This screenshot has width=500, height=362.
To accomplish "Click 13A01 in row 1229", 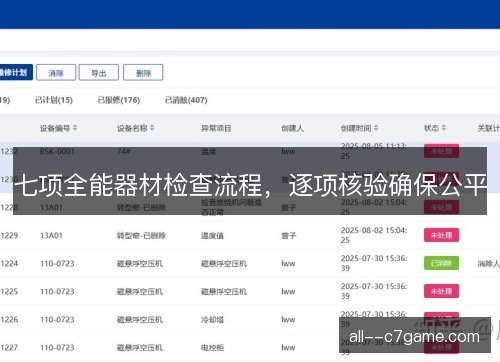I will [51, 236].
